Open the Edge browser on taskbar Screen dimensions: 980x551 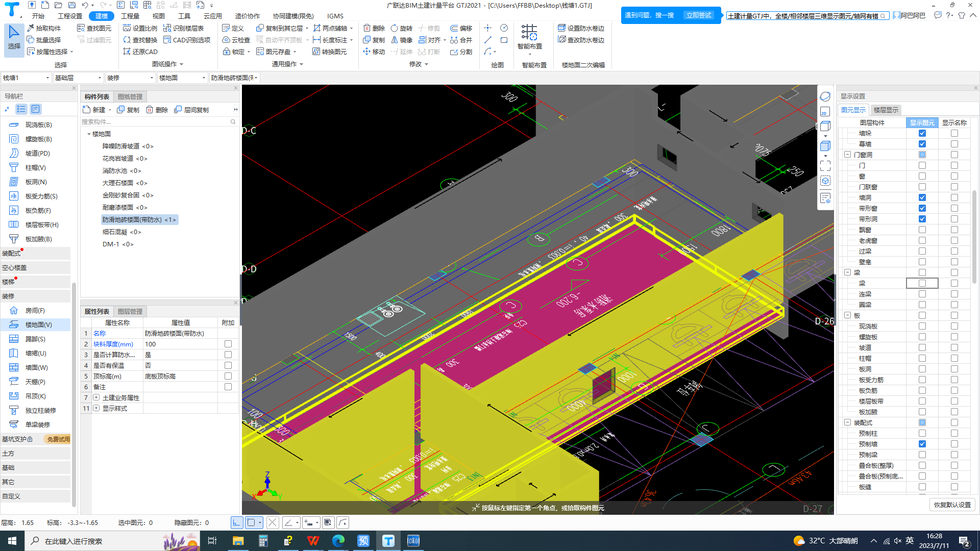[x=338, y=541]
